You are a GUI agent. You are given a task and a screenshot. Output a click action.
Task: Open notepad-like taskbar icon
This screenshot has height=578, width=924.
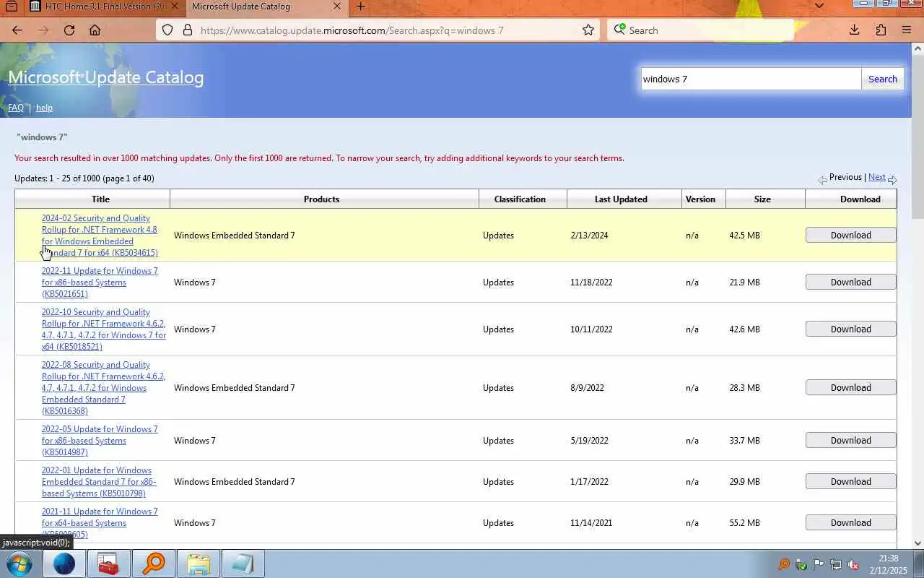(x=243, y=564)
